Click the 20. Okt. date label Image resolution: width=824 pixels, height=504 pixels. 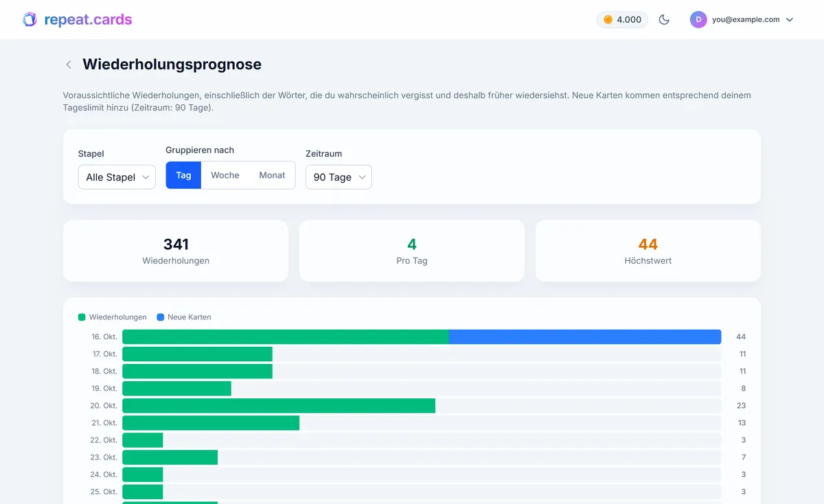104,406
